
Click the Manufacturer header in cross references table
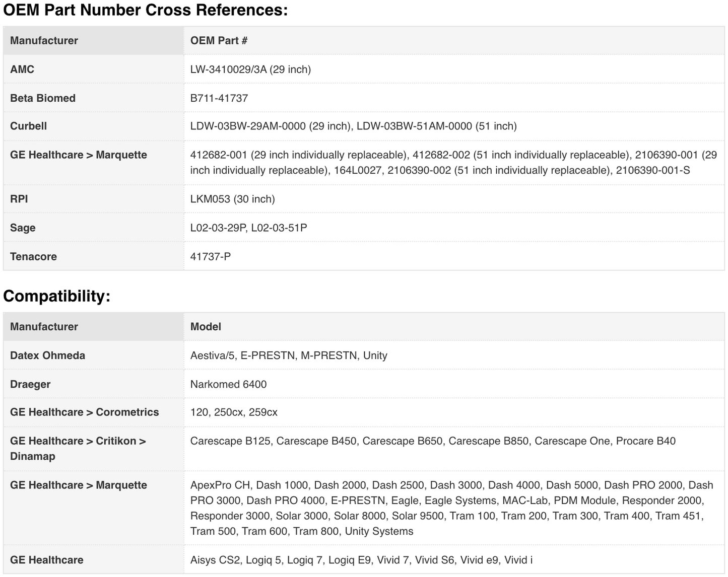click(x=94, y=41)
